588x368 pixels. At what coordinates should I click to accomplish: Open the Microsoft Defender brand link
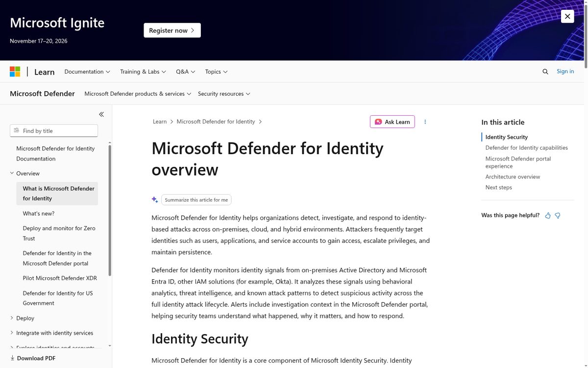tap(42, 93)
